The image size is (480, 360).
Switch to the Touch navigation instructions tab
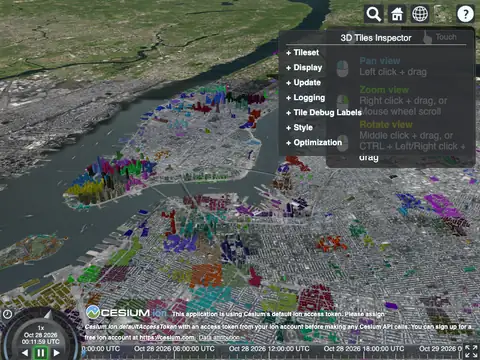(x=441, y=37)
